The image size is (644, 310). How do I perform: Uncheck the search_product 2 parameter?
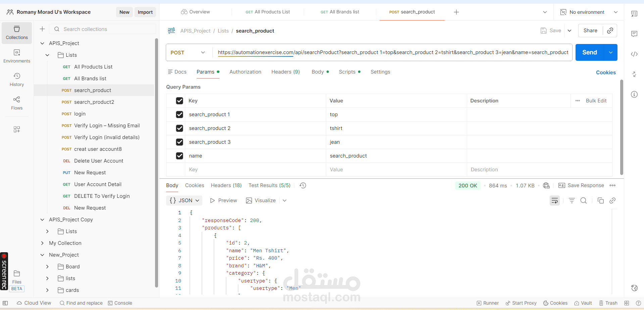[x=180, y=128]
